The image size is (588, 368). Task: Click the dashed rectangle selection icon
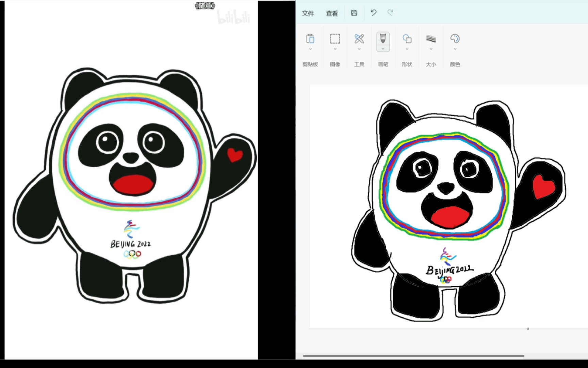click(335, 39)
